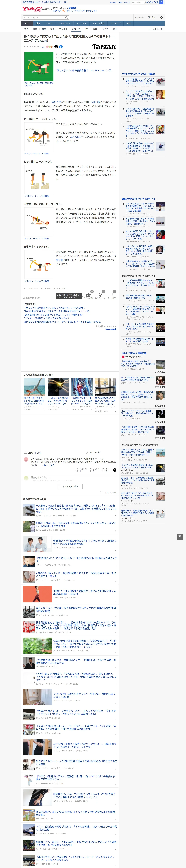Click ヘルプ link in the top header
This screenshot has width=186, height=868.
click(x=127, y=2)
